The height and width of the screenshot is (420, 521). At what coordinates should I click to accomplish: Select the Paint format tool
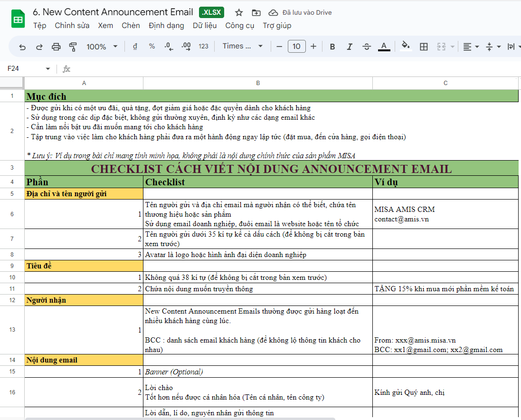pos(73,47)
